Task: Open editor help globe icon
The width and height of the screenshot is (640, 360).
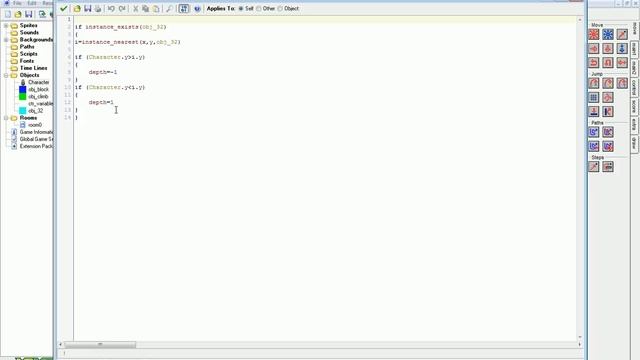Action: (197, 9)
